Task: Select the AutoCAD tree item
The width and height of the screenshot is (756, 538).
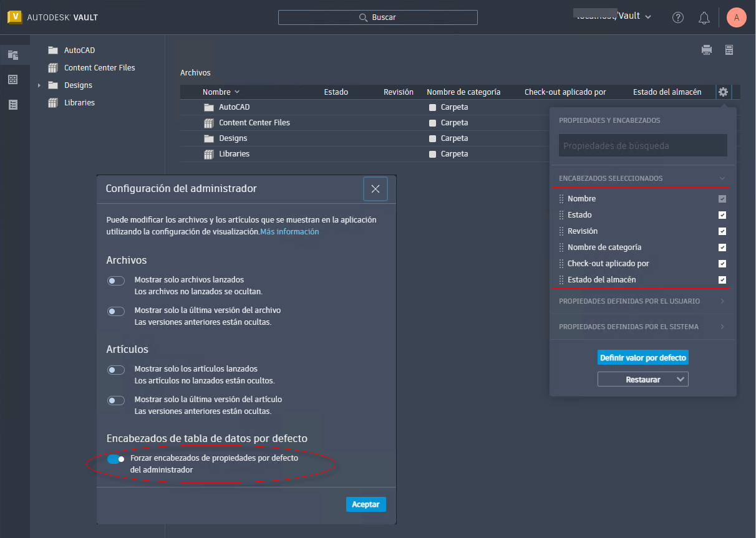Action: (x=80, y=50)
